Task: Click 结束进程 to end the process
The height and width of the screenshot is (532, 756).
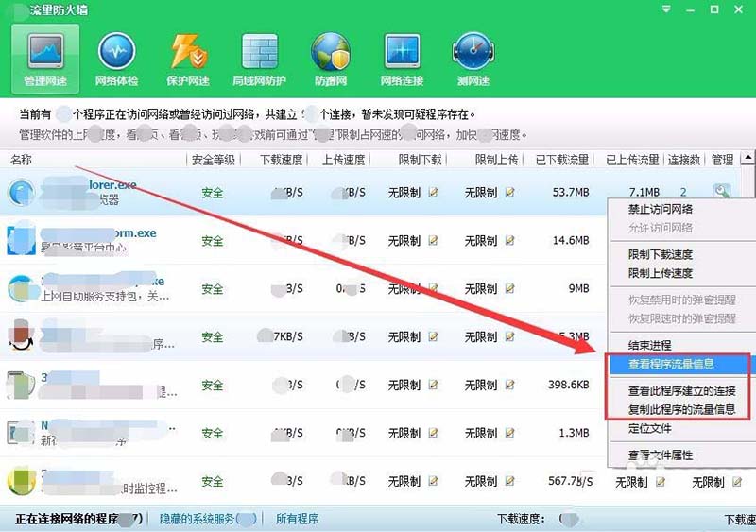Action: click(650, 346)
